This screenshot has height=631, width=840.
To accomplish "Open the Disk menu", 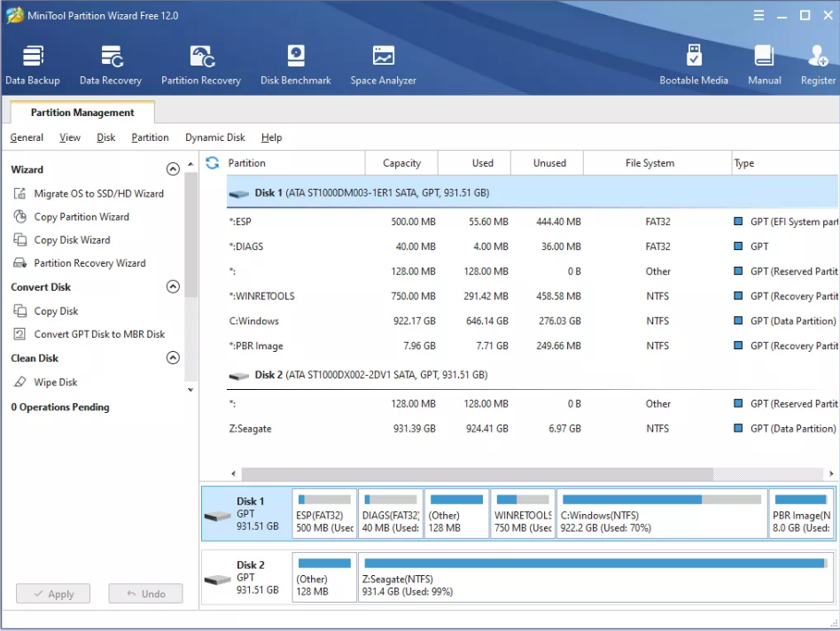I will coord(106,137).
